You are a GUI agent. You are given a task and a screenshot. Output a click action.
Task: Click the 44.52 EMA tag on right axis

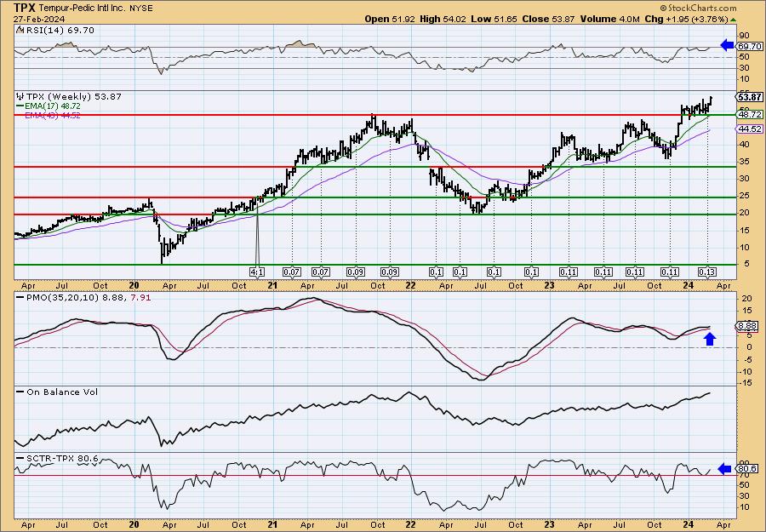pyautogui.click(x=749, y=129)
